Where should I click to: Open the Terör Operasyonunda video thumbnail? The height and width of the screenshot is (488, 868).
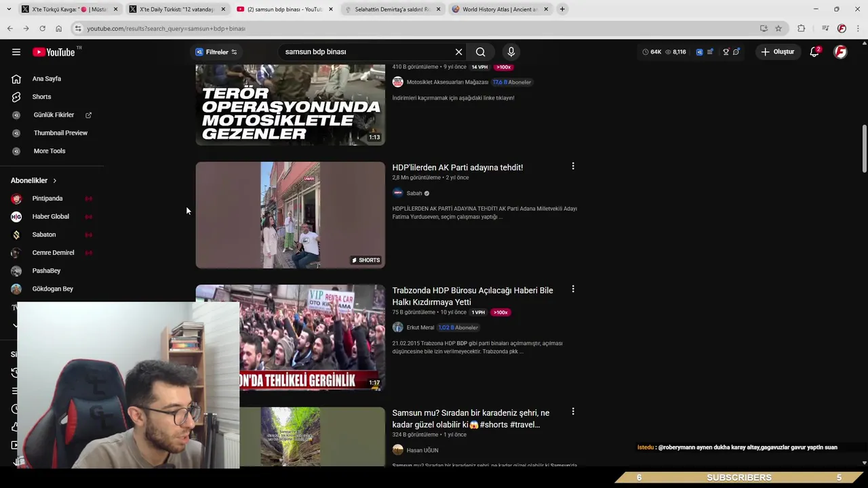(x=290, y=105)
